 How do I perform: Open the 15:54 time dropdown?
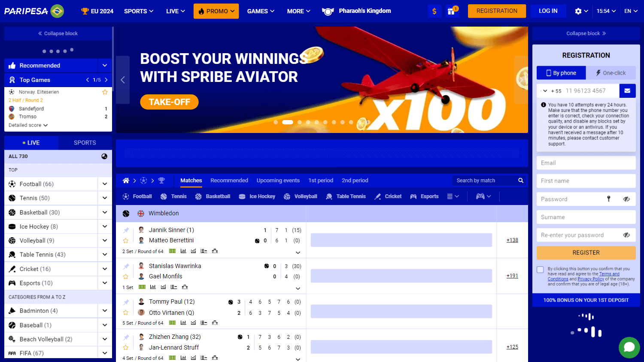(x=606, y=11)
